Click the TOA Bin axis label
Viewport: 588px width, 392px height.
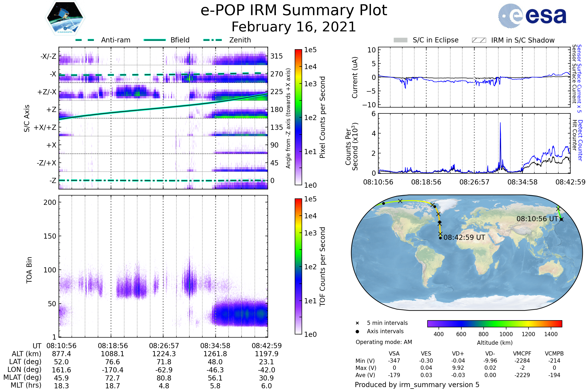[29, 270]
